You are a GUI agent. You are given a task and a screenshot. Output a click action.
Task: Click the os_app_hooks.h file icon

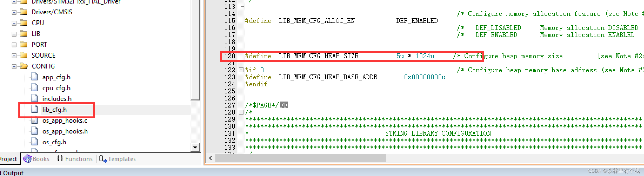[34, 131]
